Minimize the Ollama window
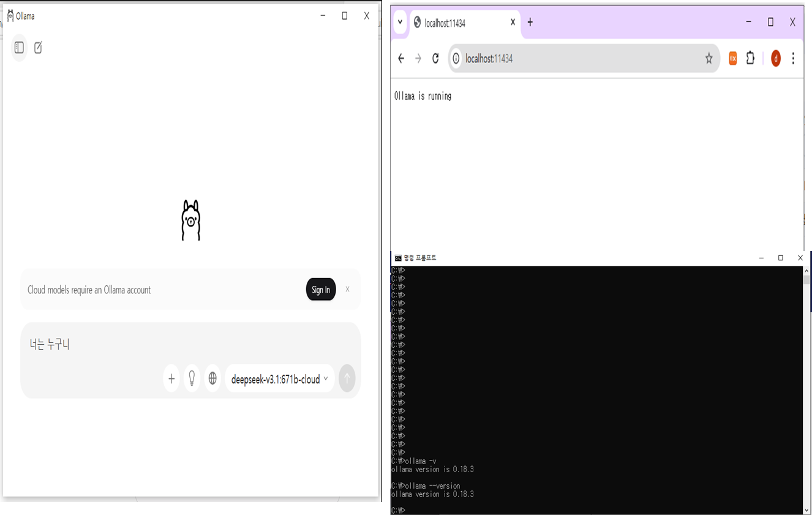812x515 pixels. (x=323, y=16)
